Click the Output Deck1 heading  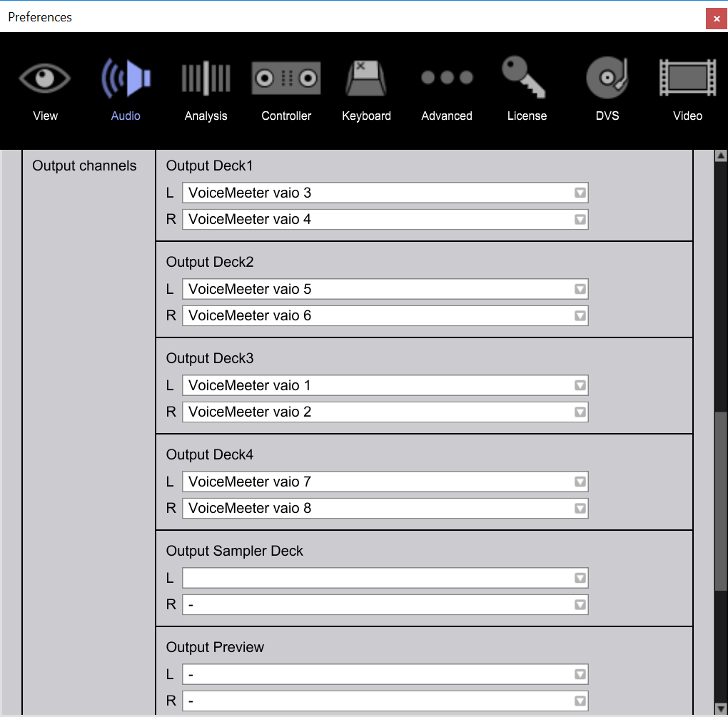tap(209, 166)
